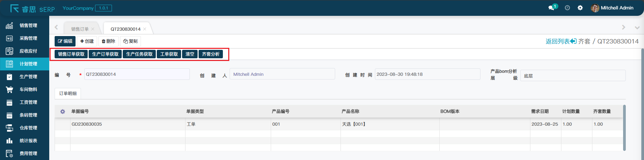Open Mitchell Admin user menu
The width and height of the screenshot is (644, 160).
[x=612, y=8]
